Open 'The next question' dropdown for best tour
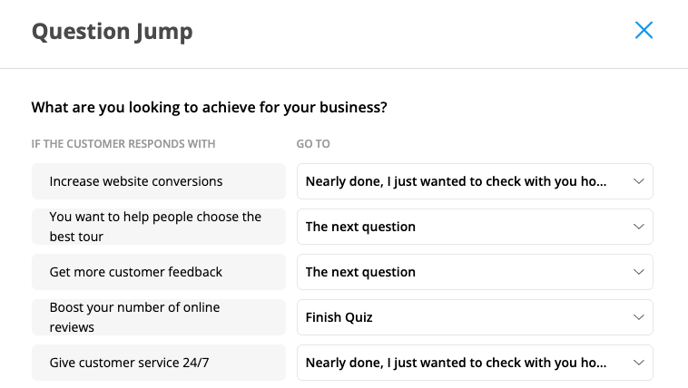The width and height of the screenshot is (688, 388). (x=475, y=226)
